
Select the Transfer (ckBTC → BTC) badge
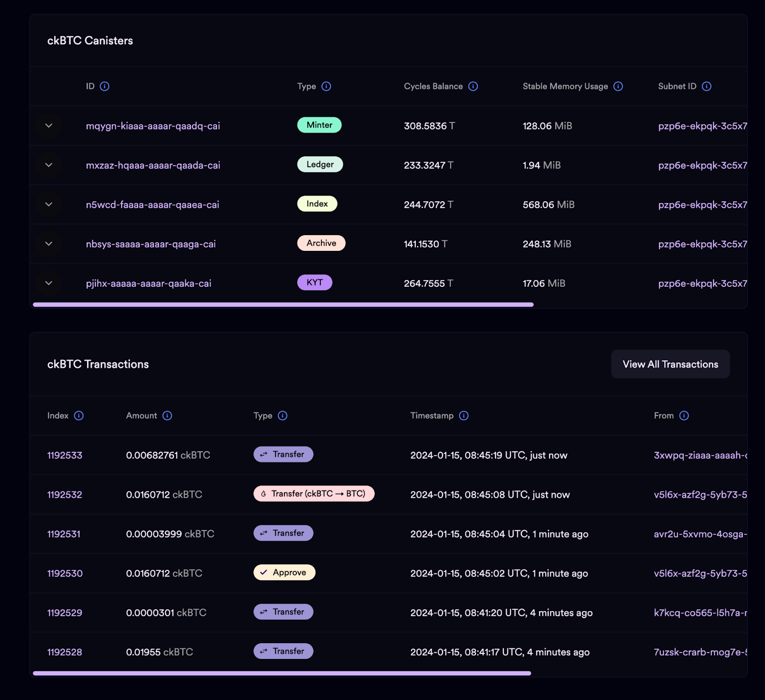coord(314,494)
